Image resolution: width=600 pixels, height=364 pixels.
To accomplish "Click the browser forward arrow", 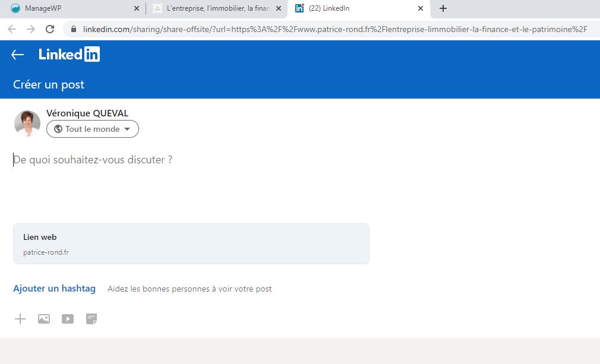I will click(31, 29).
